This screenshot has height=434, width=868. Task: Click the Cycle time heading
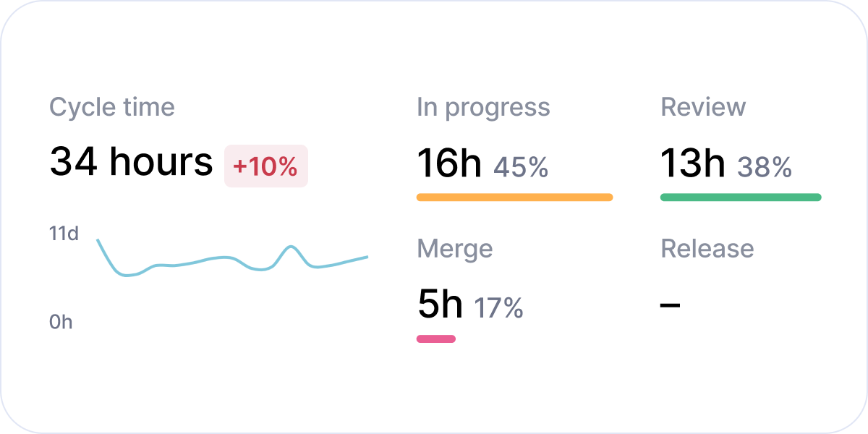coord(112,108)
